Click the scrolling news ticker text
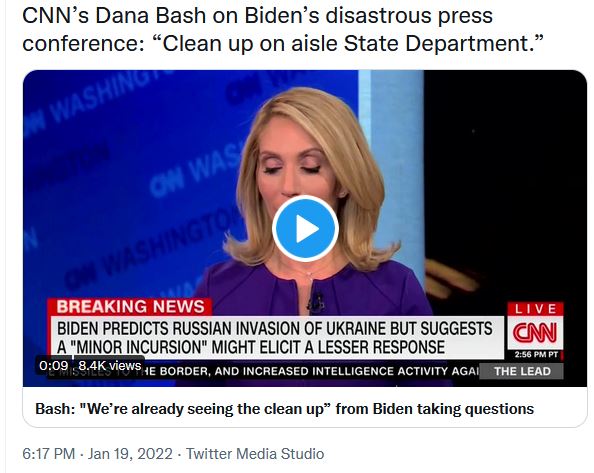The height and width of the screenshot is (473, 594). pyautogui.click(x=265, y=371)
